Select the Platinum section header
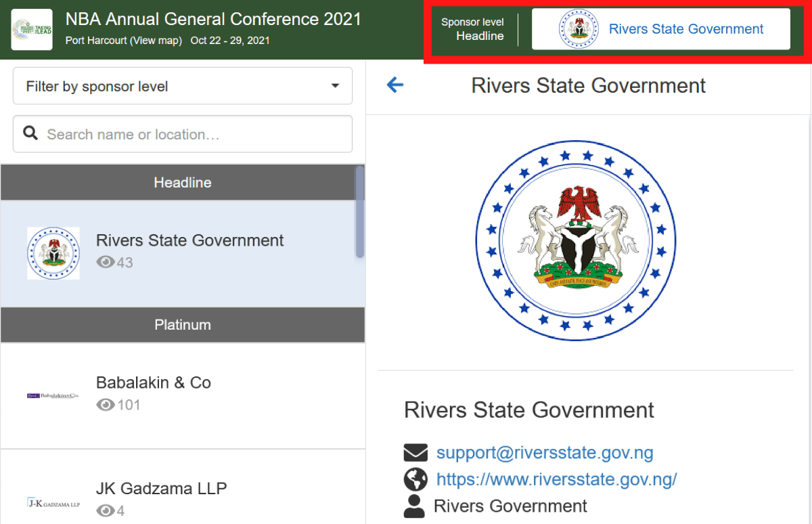Screen dimensions: 812x524 pos(183,324)
